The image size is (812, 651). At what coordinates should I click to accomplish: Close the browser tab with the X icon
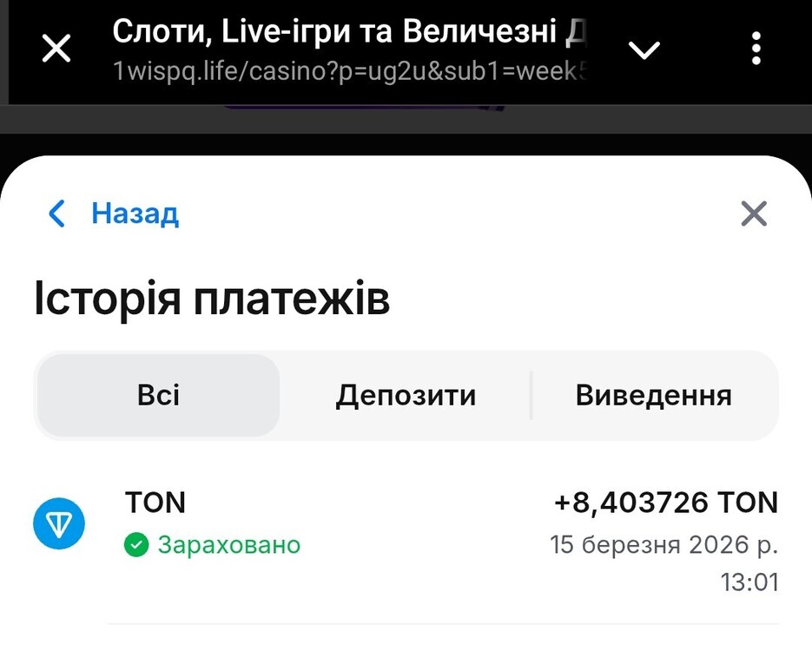(x=56, y=49)
